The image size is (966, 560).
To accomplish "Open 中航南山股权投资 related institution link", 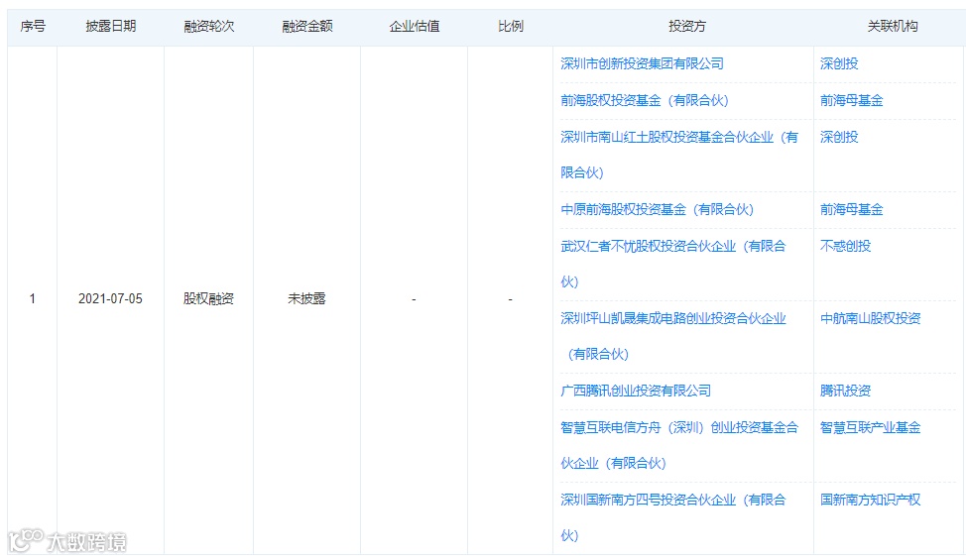I will [x=871, y=318].
